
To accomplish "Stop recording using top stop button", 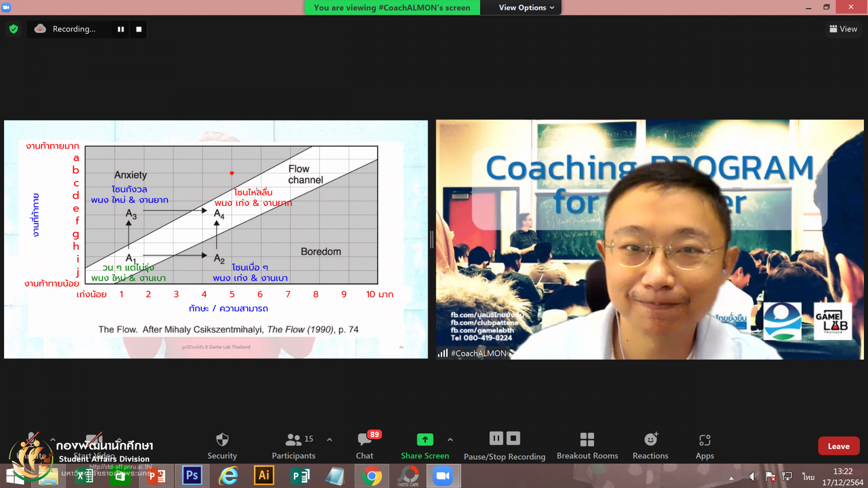I will (139, 29).
